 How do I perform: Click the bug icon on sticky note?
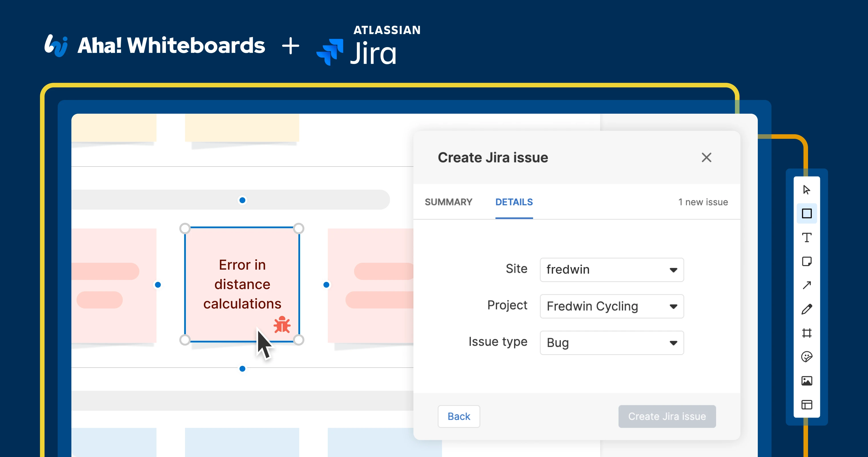point(282,325)
